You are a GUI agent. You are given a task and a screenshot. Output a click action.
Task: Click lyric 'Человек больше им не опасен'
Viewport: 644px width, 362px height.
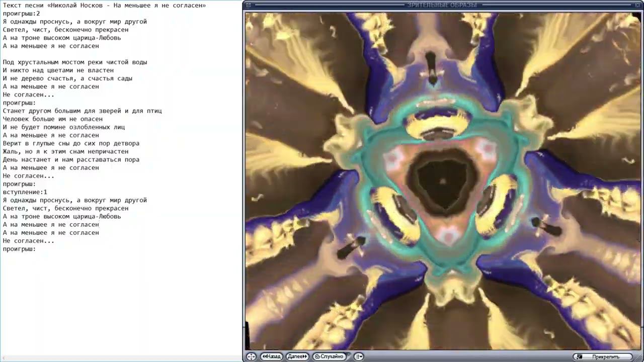point(53,119)
